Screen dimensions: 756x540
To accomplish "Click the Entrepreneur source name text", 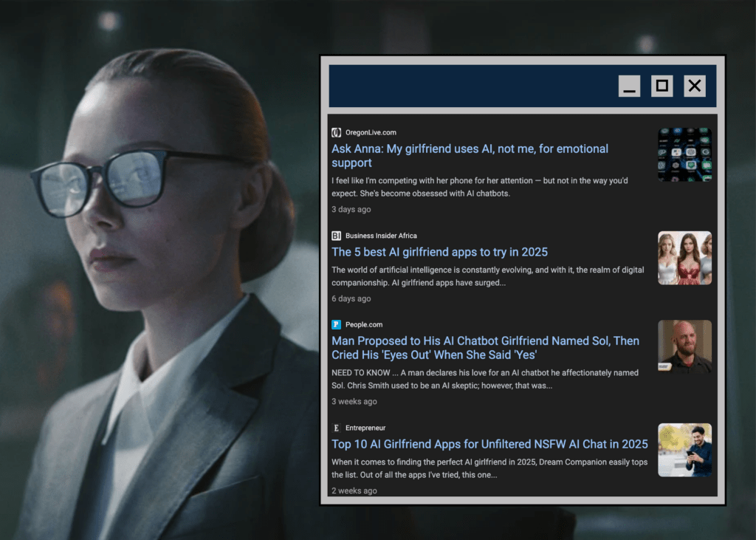I will pos(365,428).
